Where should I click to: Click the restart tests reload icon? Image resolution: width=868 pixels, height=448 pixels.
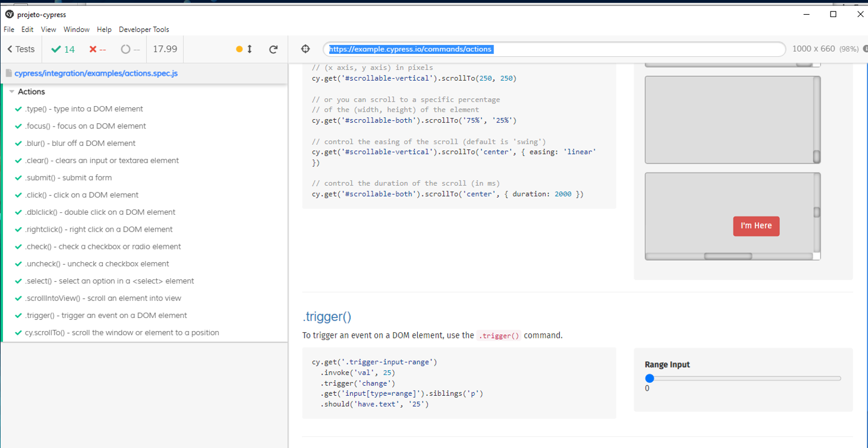pos(273,49)
